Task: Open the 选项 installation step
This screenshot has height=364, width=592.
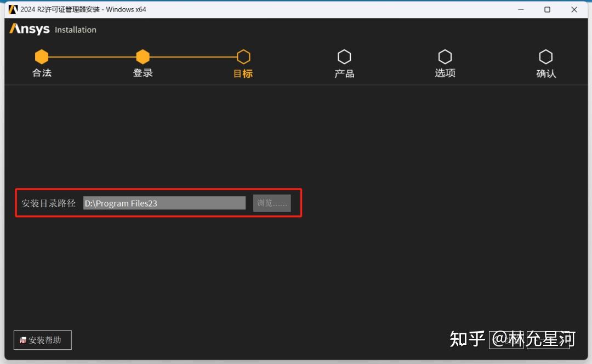Action: point(445,72)
